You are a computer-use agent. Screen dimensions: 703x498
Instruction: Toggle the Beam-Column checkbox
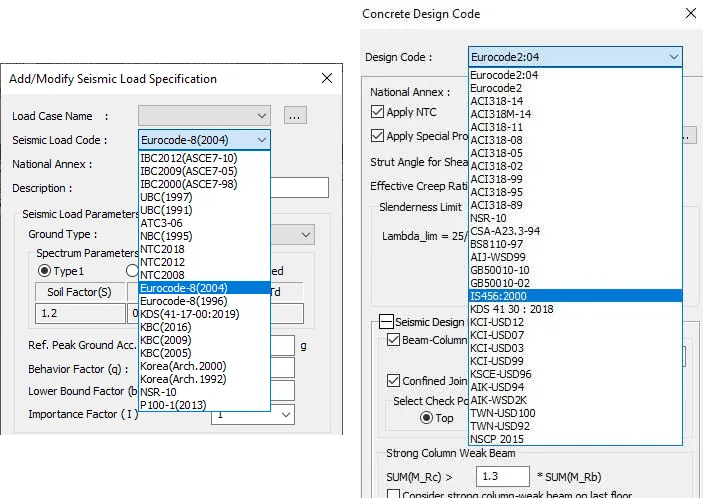click(x=393, y=340)
